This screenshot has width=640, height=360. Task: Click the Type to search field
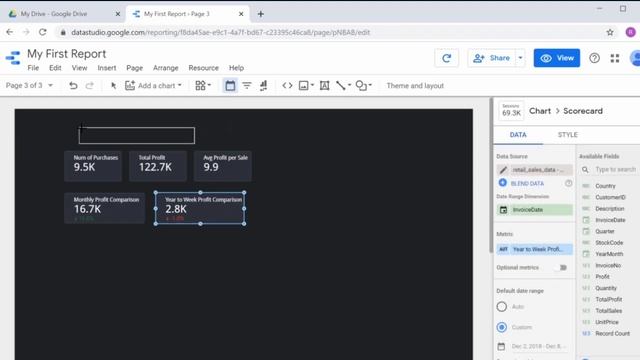pyautogui.click(x=615, y=169)
